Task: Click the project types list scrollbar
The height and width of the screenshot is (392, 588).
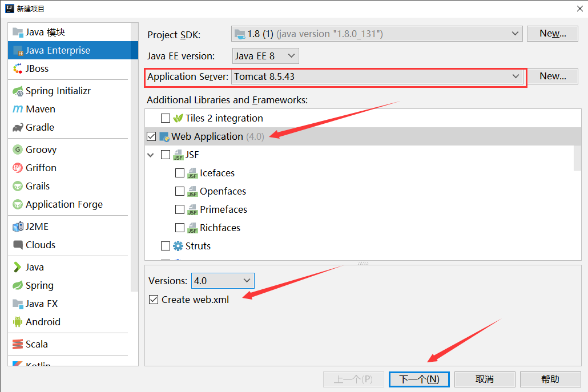Action: [134, 157]
